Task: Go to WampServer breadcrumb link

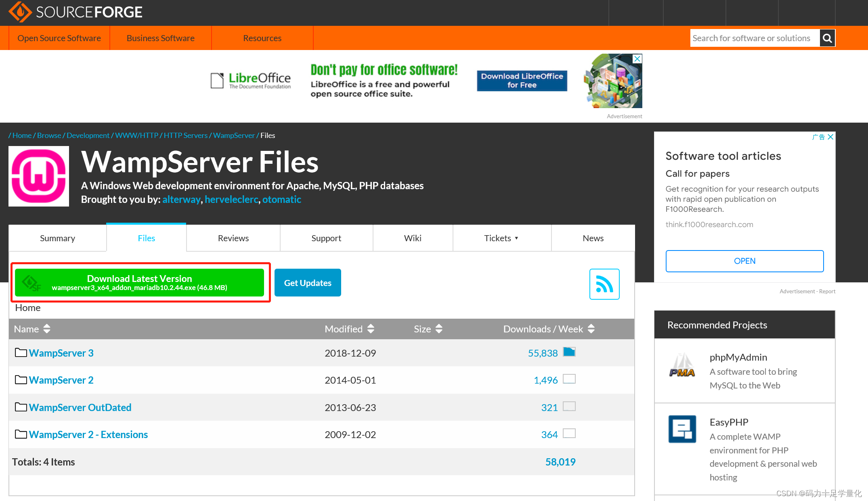Action: (234, 135)
